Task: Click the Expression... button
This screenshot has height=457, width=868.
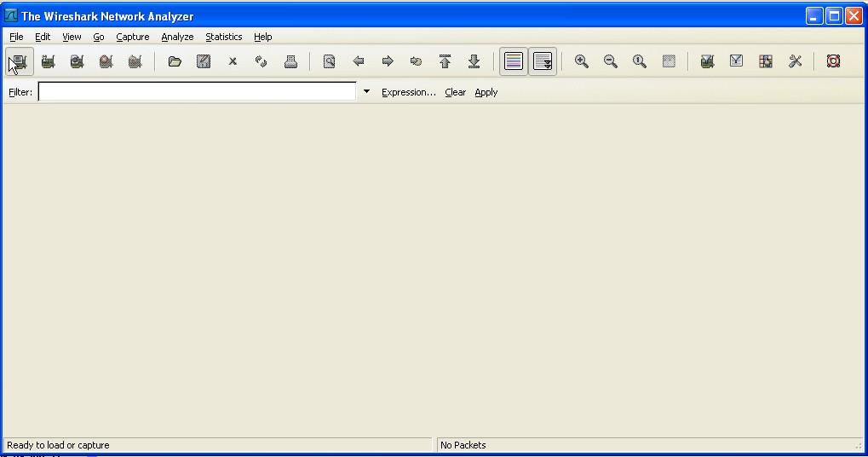Action: click(x=408, y=92)
